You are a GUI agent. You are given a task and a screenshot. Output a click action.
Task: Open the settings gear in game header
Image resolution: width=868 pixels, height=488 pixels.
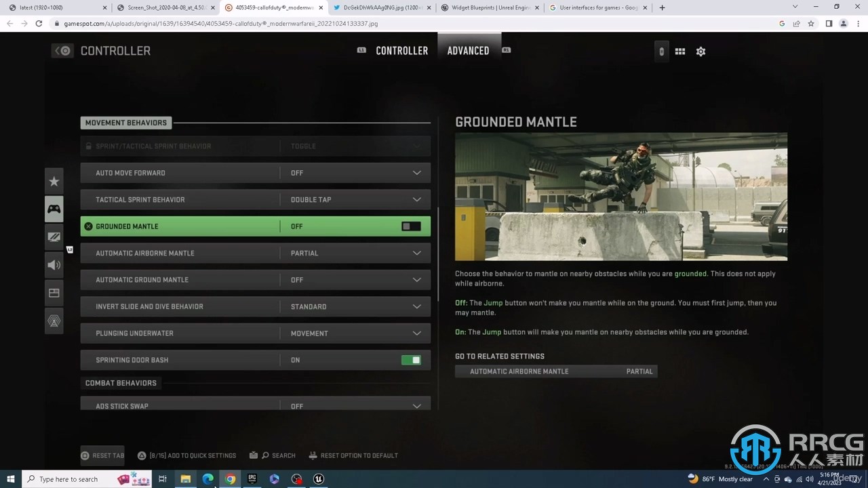click(701, 52)
